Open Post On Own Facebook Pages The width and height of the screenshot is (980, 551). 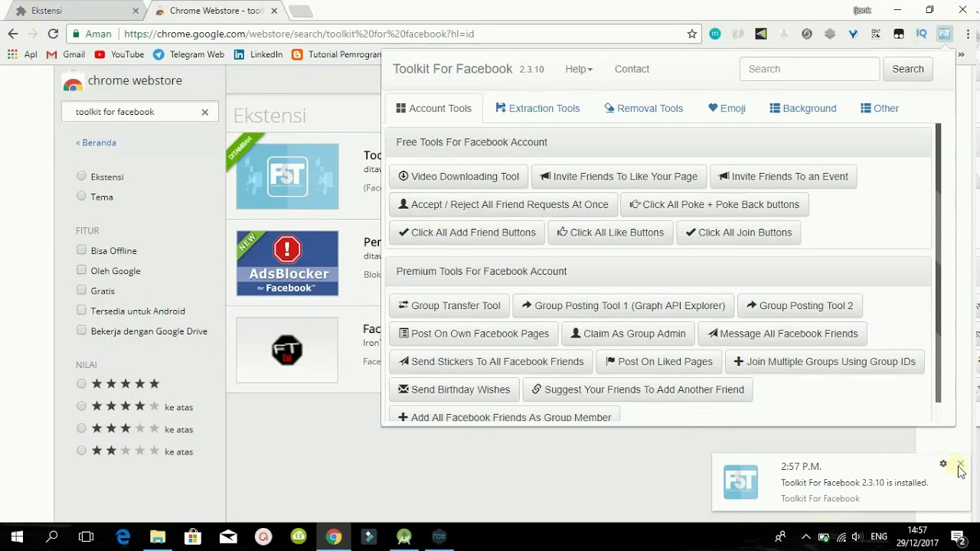[x=474, y=334]
